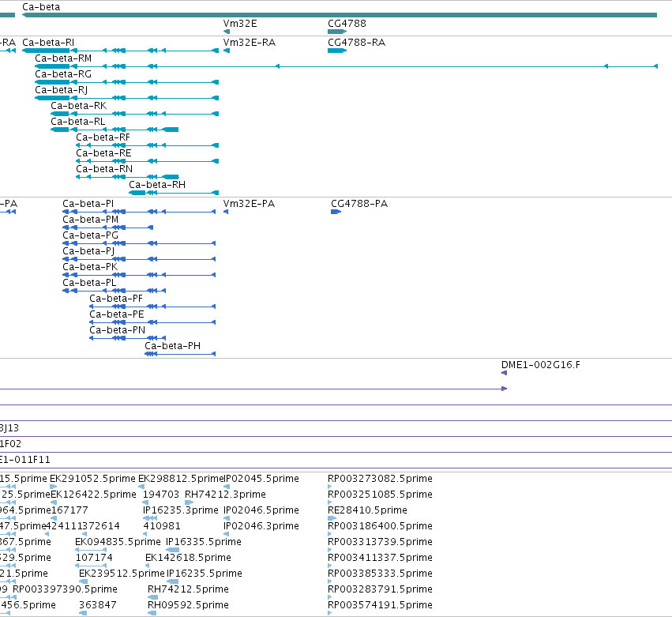Select the RP003385333.5prime EST label
The height and width of the screenshot is (617, 672).
[380, 574]
